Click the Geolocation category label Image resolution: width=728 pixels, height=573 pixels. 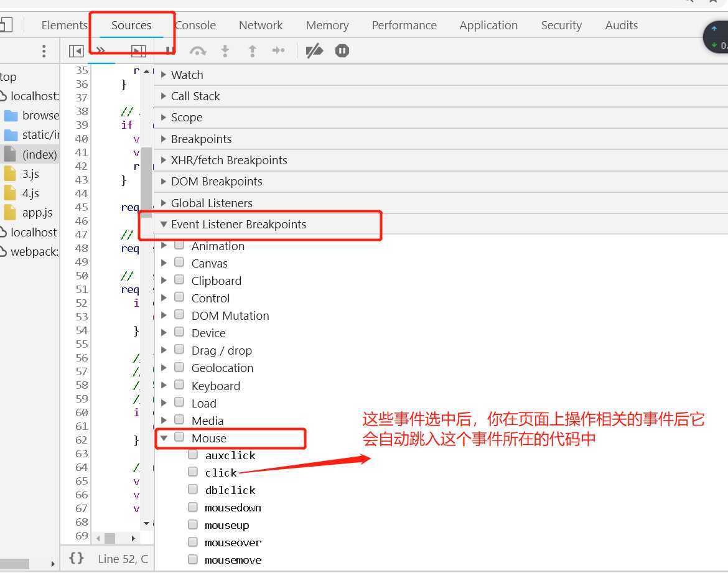click(x=222, y=368)
